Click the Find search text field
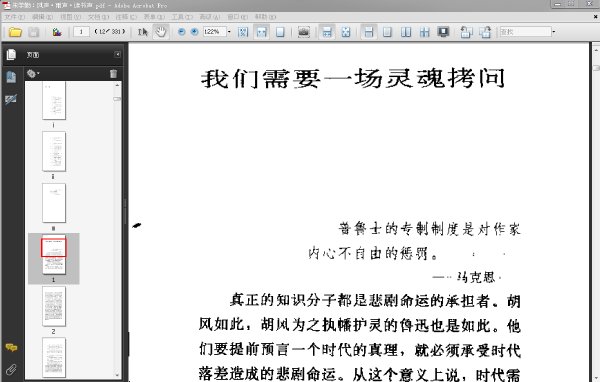 point(525,32)
